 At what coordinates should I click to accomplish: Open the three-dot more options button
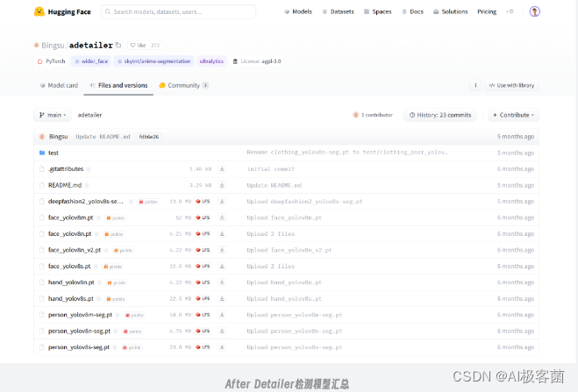[475, 85]
